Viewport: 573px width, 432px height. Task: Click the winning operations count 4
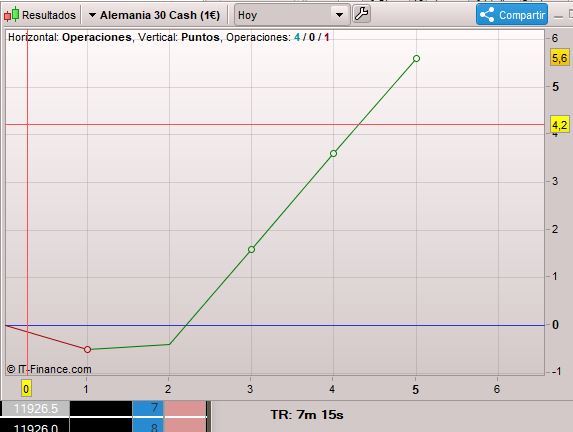[x=297, y=37]
